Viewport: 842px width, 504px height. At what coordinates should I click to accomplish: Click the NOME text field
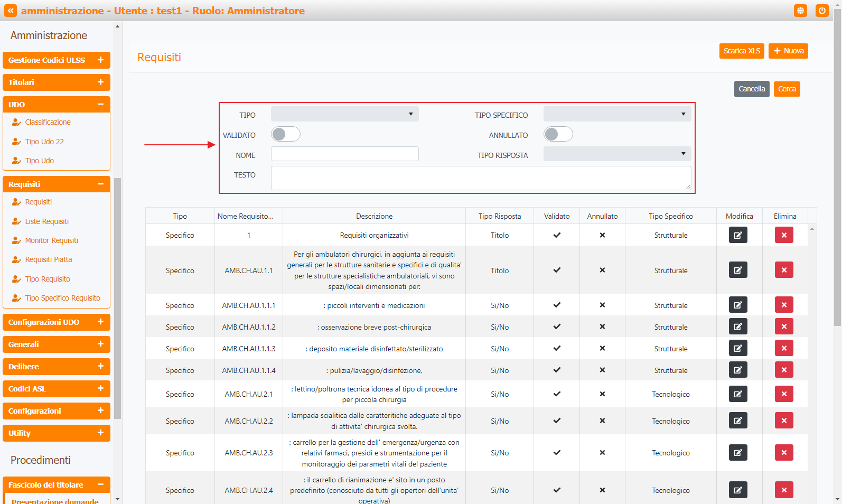point(344,154)
